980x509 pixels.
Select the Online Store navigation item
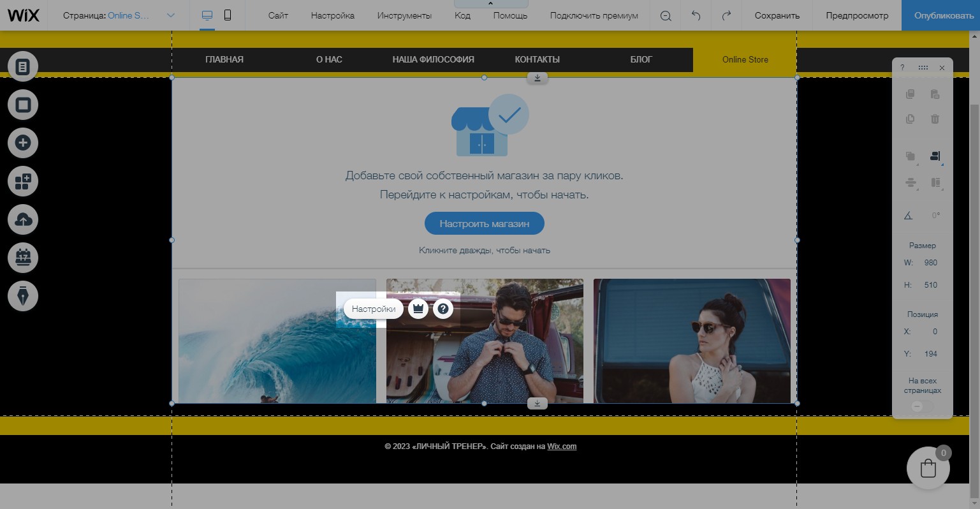(745, 59)
